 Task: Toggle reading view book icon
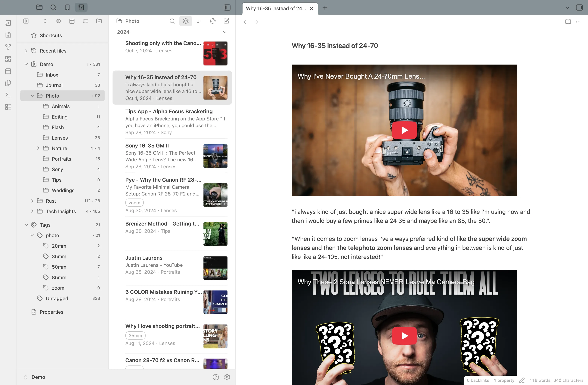point(568,22)
